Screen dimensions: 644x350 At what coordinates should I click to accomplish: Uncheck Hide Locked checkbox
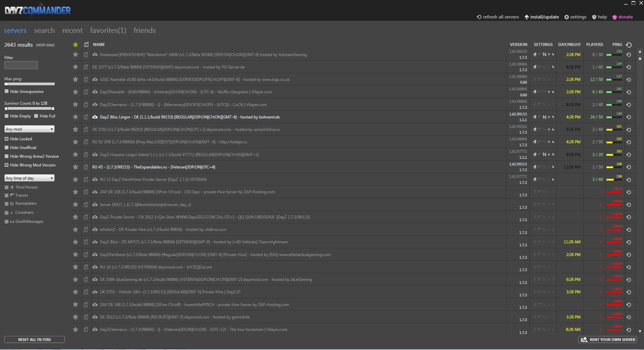(6, 139)
